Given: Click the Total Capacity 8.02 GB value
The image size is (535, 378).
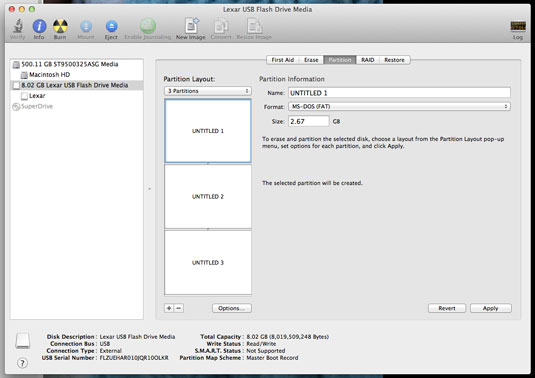Looking at the screenshot, I should [288, 337].
